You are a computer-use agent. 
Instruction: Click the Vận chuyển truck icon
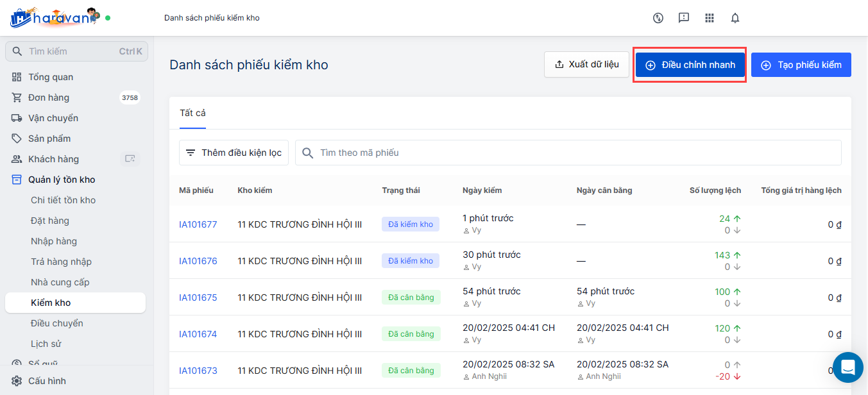[17, 118]
